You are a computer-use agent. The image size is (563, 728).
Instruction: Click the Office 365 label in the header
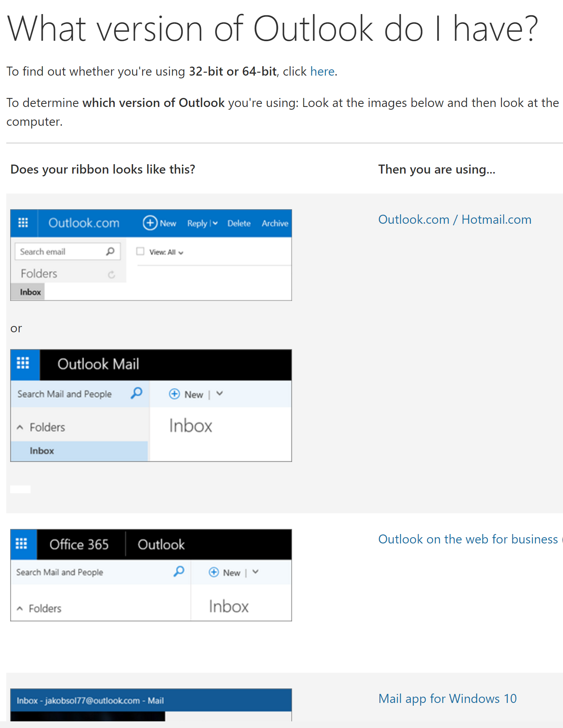coord(79,545)
